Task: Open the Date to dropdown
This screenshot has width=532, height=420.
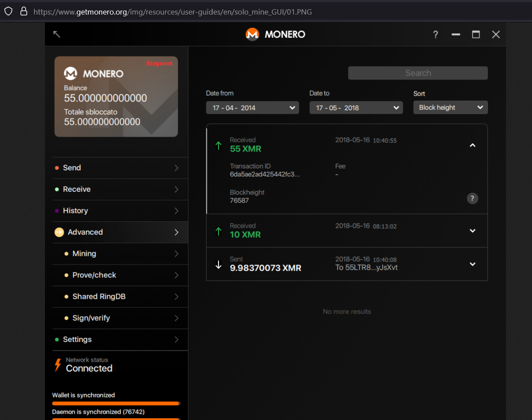Action: 356,108
